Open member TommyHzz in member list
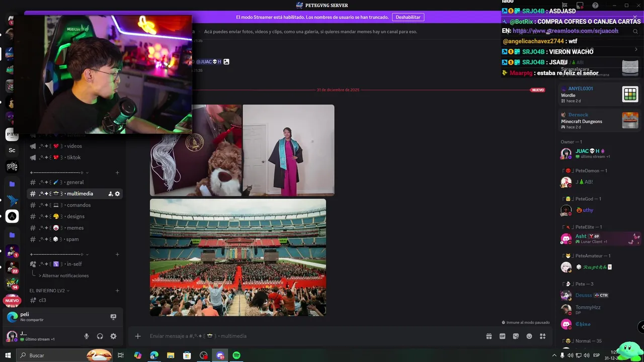Screen dimensions: 644x362 (599, 309)
